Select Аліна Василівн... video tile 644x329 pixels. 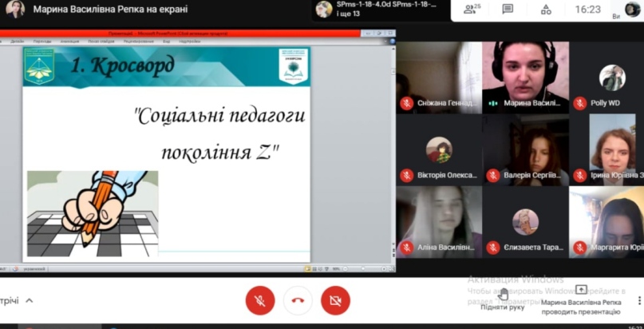click(x=439, y=222)
